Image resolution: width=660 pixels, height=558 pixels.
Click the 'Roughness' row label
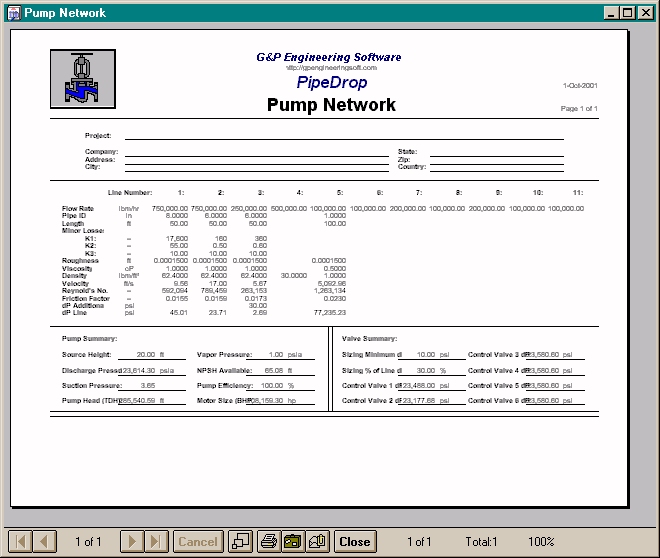click(80, 260)
